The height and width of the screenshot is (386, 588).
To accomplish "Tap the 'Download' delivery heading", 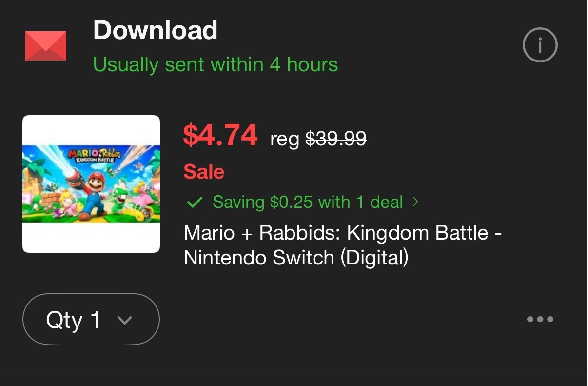I will [155, 30].
